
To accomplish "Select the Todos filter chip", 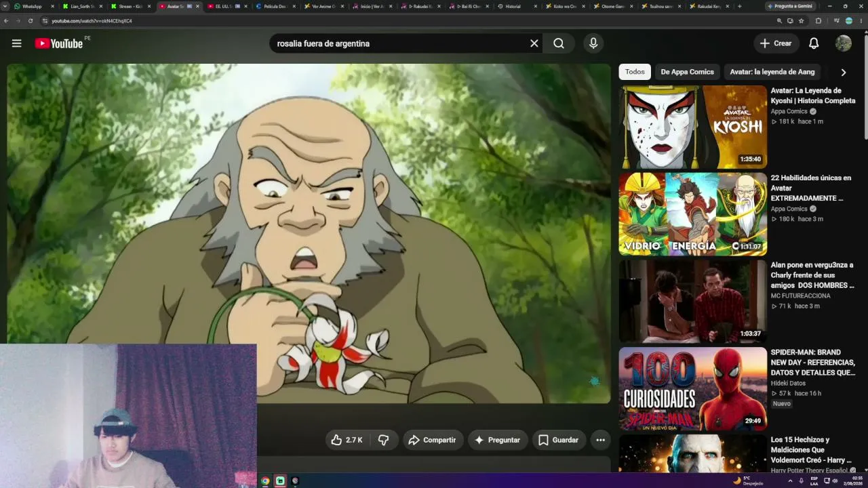I will coord(635,72).
